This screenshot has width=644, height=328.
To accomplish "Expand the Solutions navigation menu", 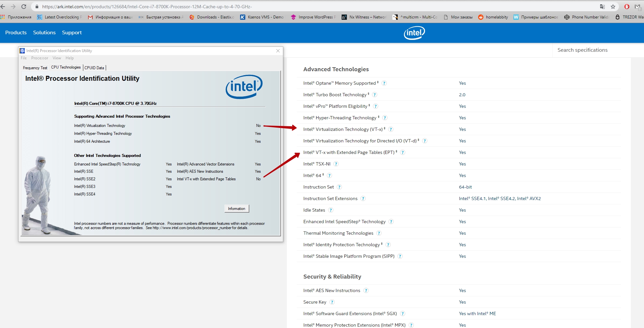I will point(44,33).
